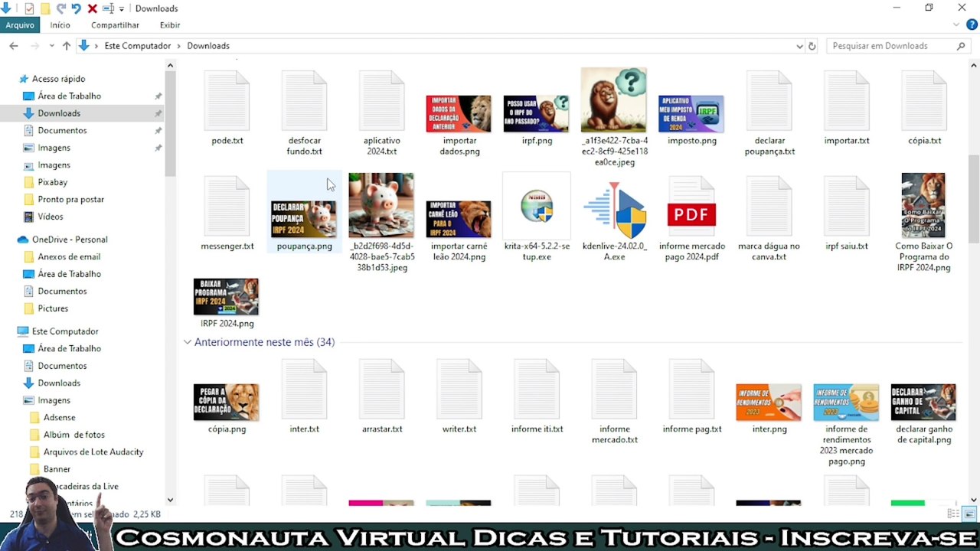Click the navigation pane scrollbar down arrow
This screenshot has height=551, width=980.
(170, 500)
